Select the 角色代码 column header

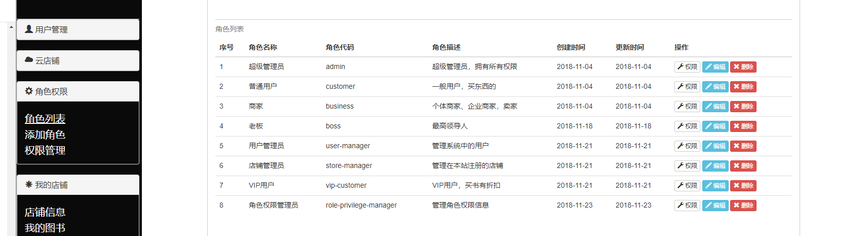[340, 47]
